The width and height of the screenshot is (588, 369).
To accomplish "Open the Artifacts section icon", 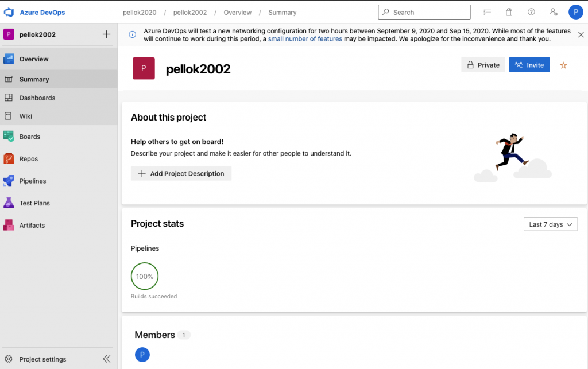I will [9, 225].
